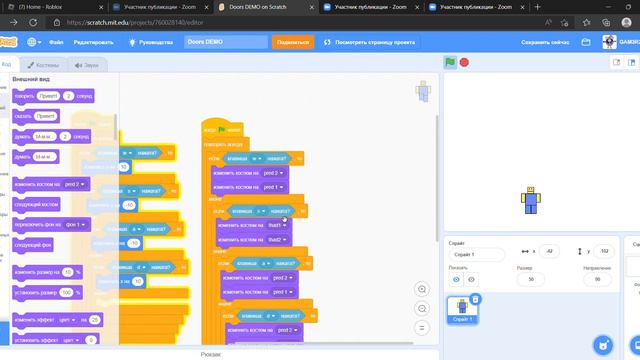The width and height of the screenshot is (640, 360).
Task: Click the workspace vertical scrollbar
Action: point(436,178)
